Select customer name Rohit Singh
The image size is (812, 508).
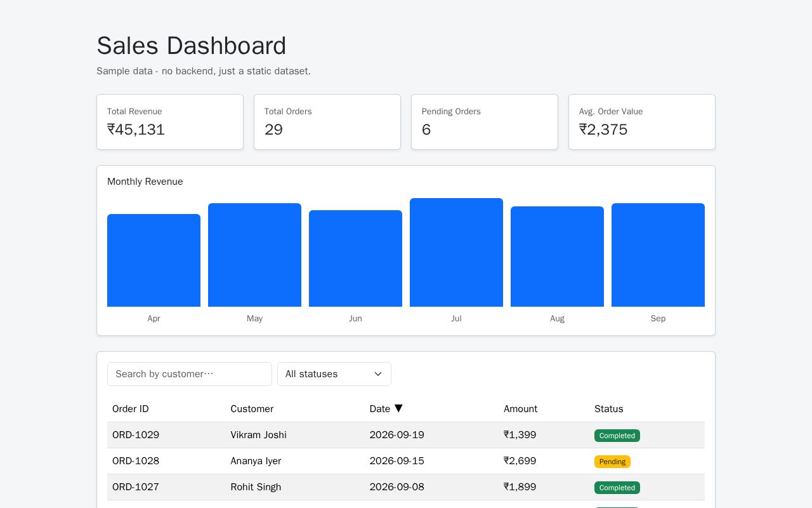tap(256, 487)
